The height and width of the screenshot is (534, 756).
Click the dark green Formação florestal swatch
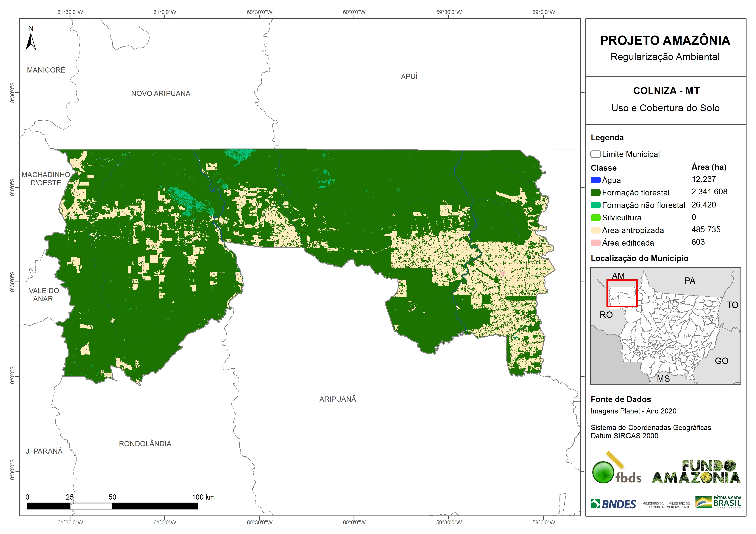click(x=595, y=192)
